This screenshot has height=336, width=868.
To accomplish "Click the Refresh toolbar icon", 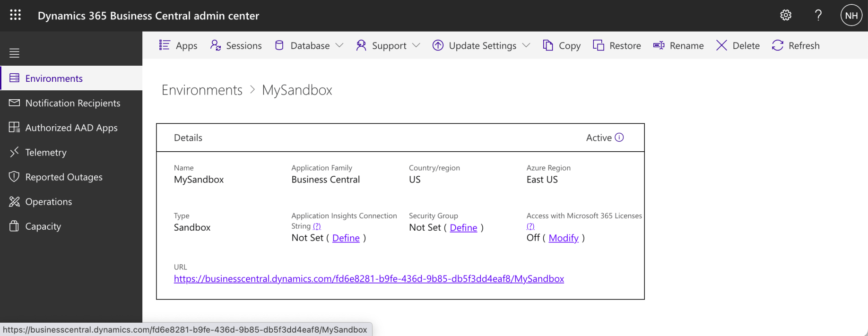I will click(778, 45).
